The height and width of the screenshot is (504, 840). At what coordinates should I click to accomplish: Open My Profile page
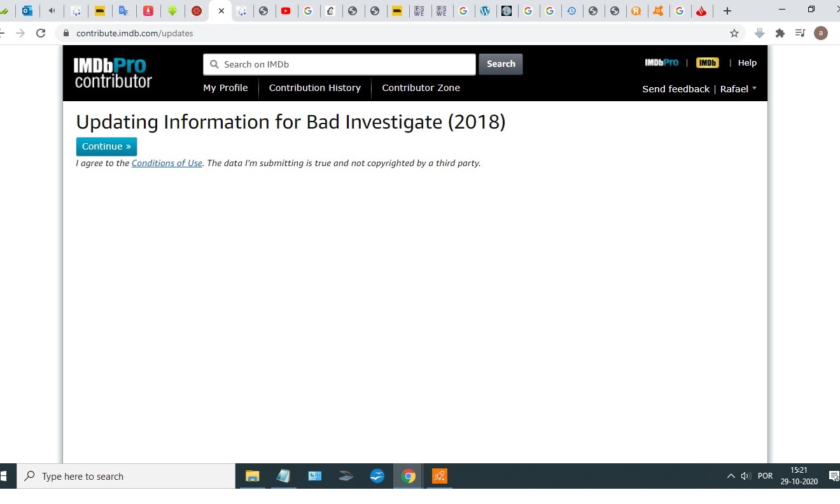coord(225,88)
